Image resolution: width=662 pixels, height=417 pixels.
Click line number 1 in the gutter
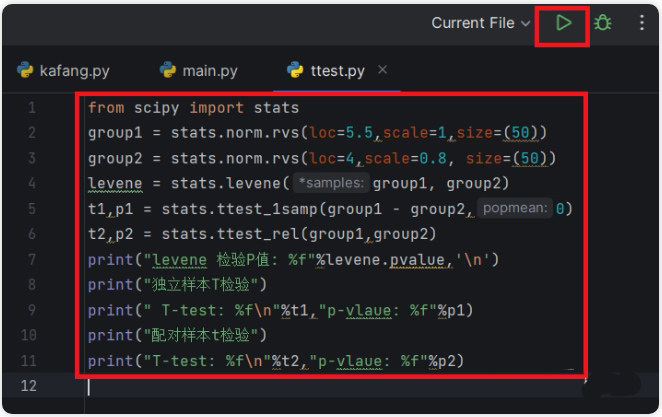(31, 107)
